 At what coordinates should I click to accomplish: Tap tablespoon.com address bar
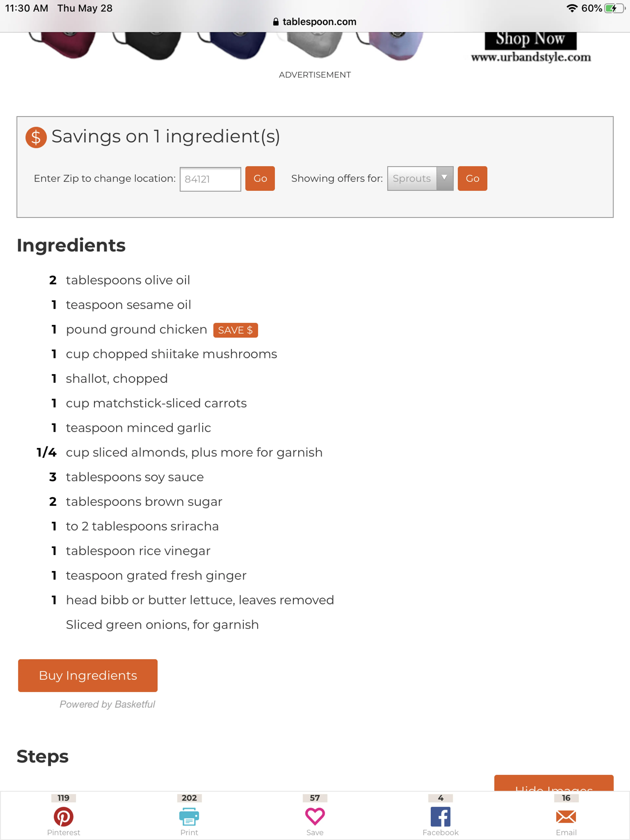click(315, 22)
